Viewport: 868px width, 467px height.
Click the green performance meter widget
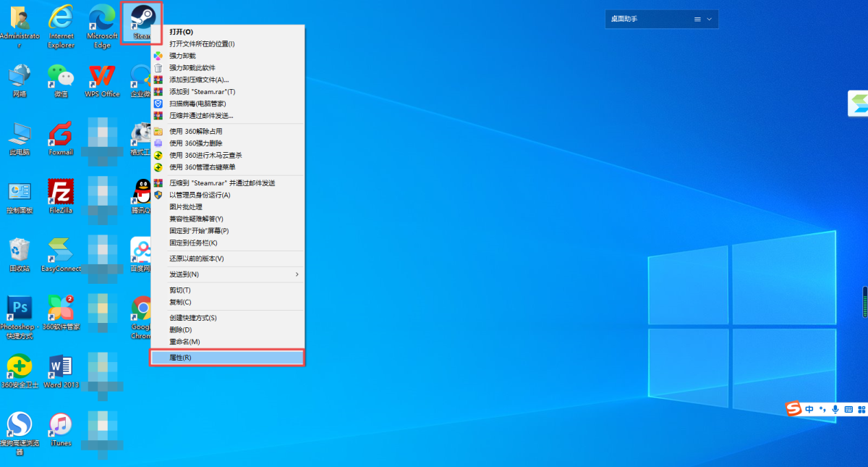tap(864, 302)
